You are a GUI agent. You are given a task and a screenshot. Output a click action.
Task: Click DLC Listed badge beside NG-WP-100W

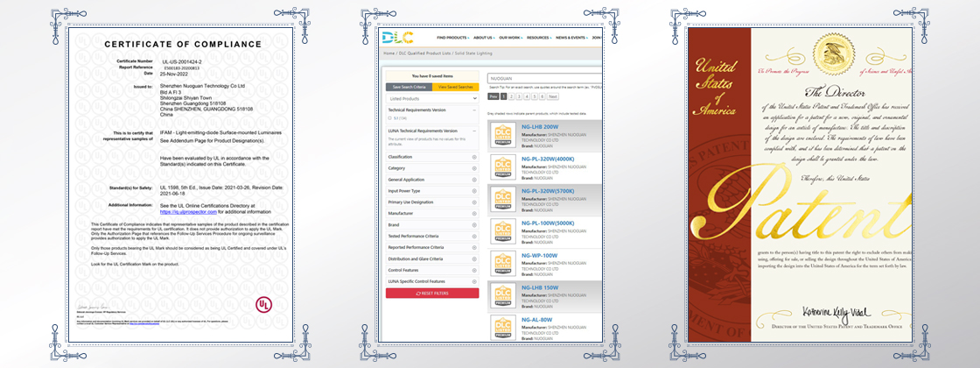click(503, 264)
